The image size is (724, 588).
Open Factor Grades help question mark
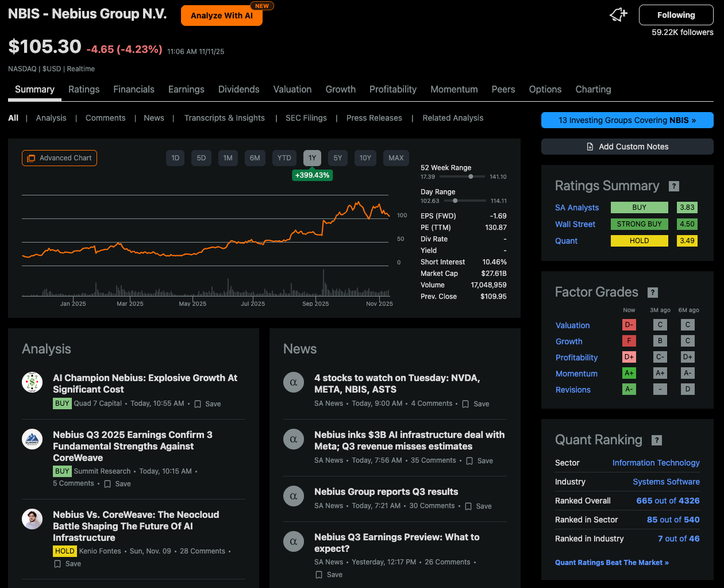[653, 293]
